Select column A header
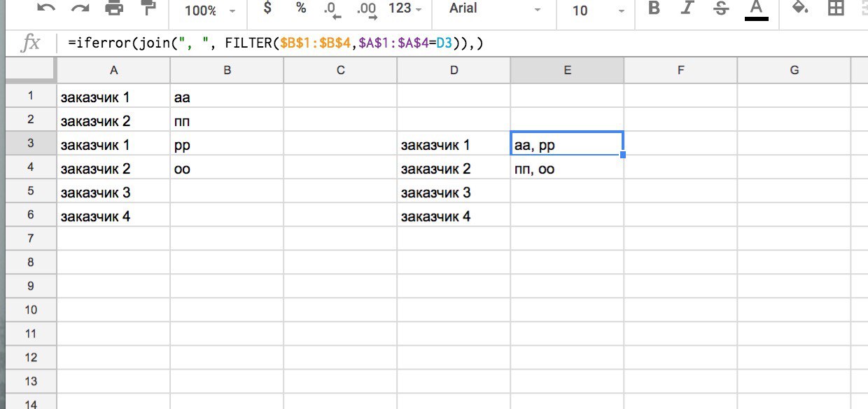Viewport: 868px width, 409px height. 113,70
